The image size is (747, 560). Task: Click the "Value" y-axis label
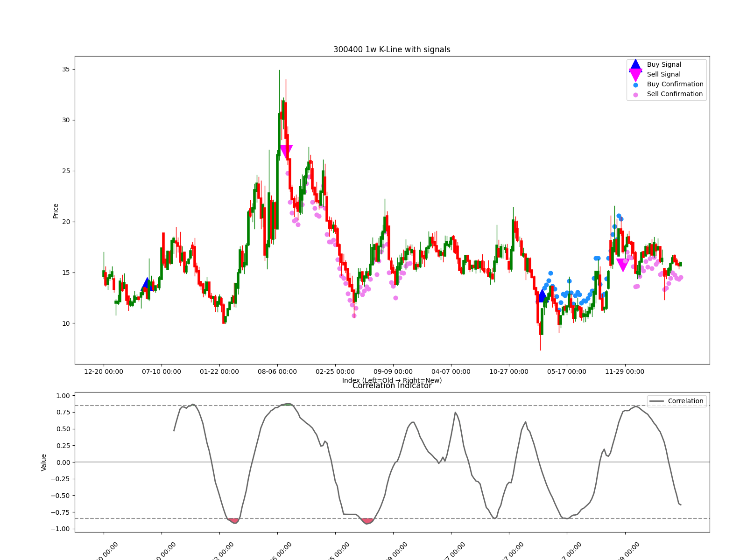[44, 462]
